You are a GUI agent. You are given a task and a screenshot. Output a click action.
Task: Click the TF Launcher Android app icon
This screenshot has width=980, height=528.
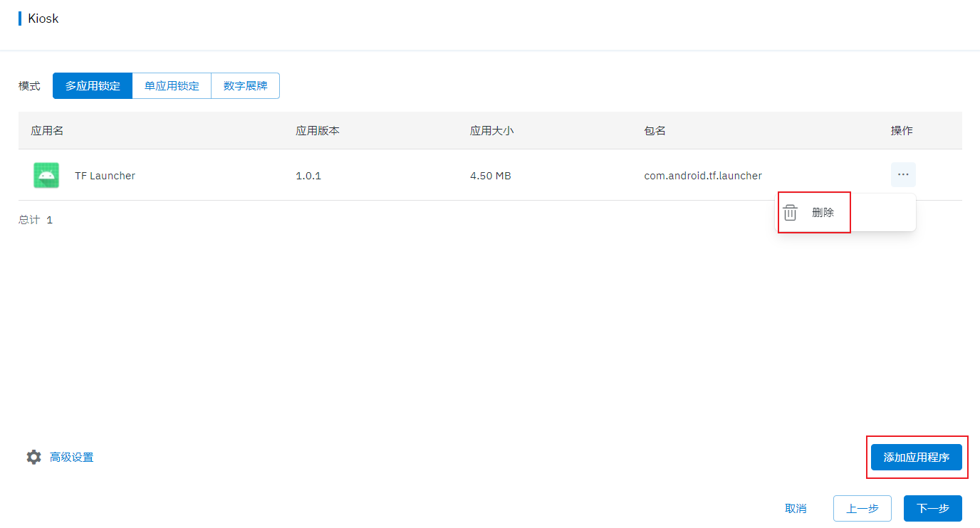46,175
